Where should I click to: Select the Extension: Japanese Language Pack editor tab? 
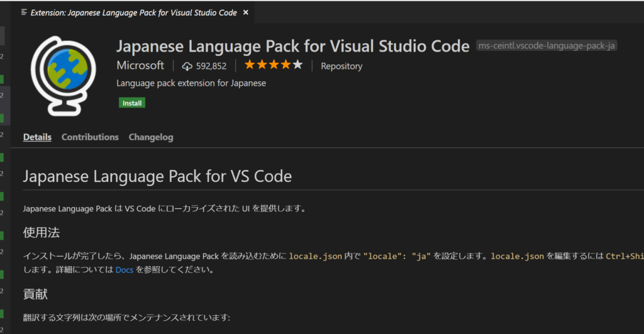click(133, 13)
